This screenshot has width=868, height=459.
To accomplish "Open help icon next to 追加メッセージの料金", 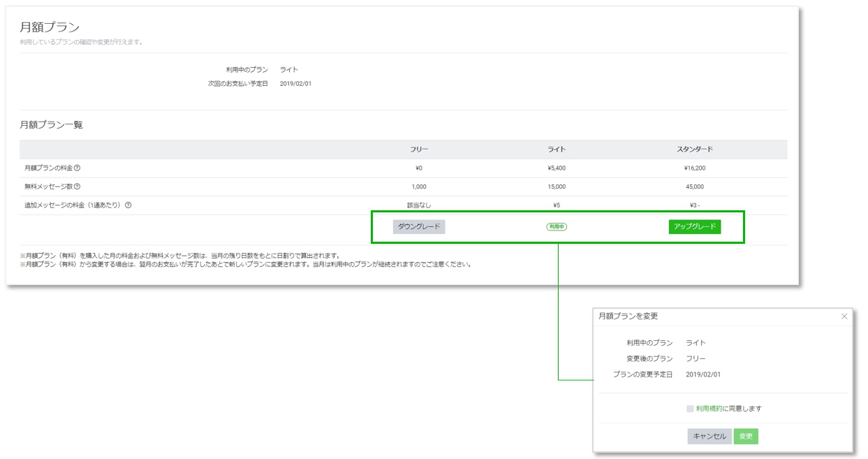I will 128,205.
